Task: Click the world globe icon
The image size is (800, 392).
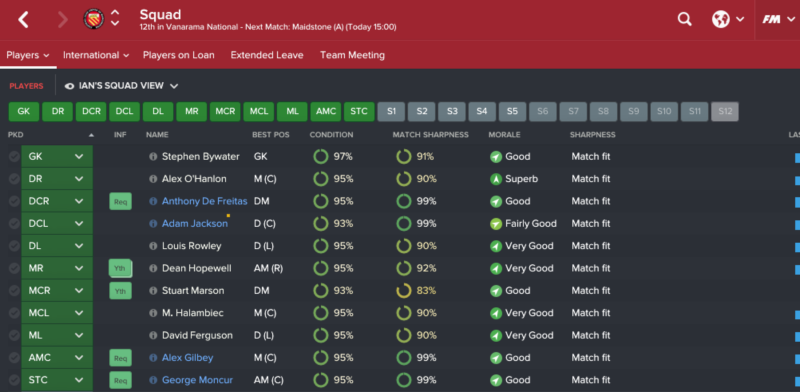Action: click(720, 20)
